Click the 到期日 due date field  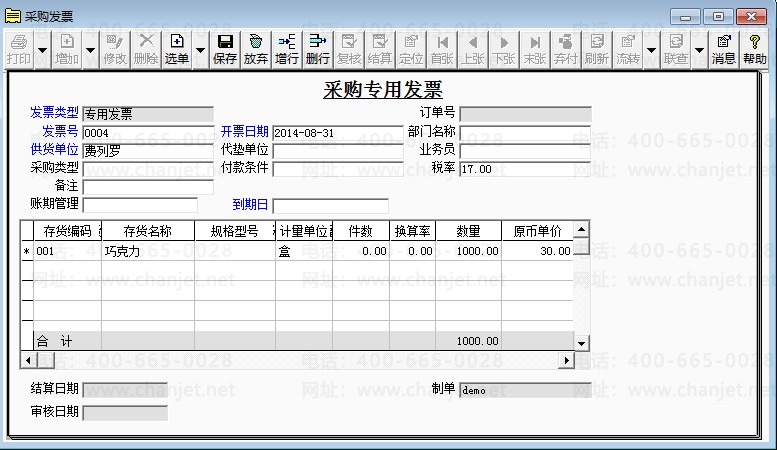coord(331,205)
